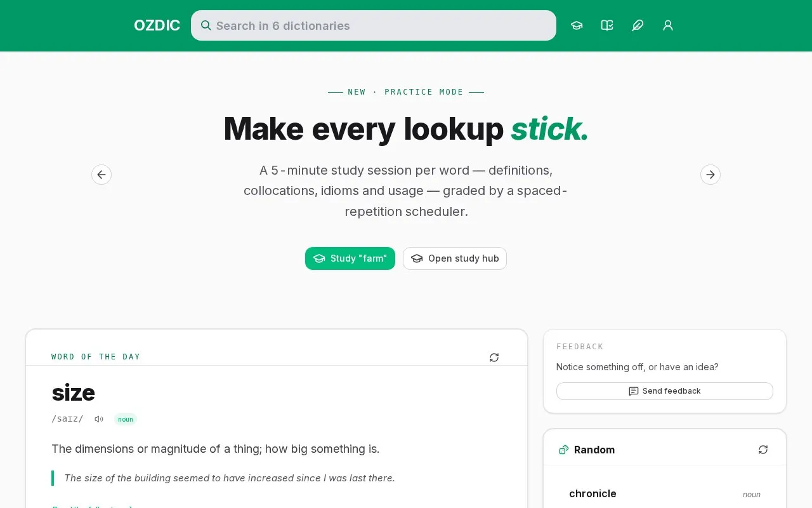Click the feather icon in header
Viewport: 812px width, 508px height.
tap(638, 25)
